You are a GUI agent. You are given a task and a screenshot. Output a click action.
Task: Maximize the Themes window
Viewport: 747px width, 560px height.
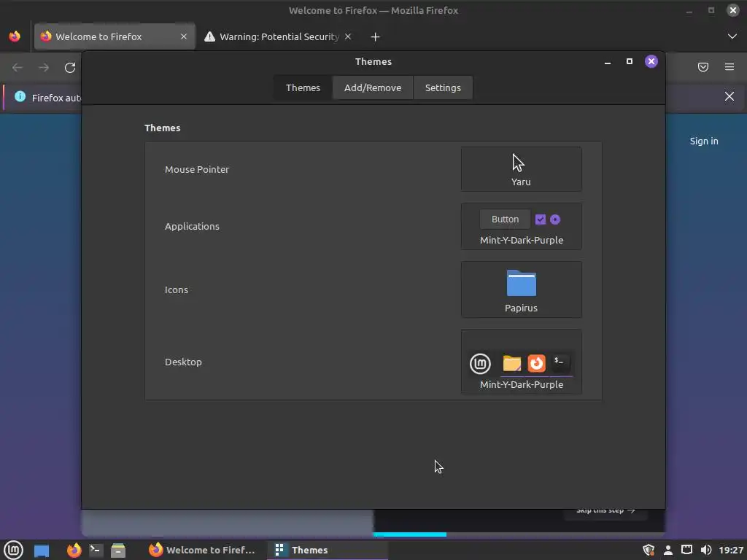click(x=630, y=61)
